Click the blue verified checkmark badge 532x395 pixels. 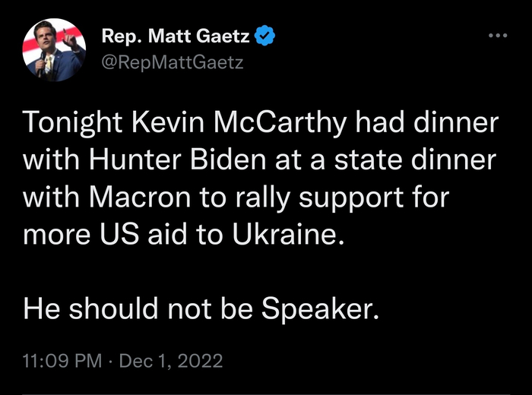(x=265, y=36)
